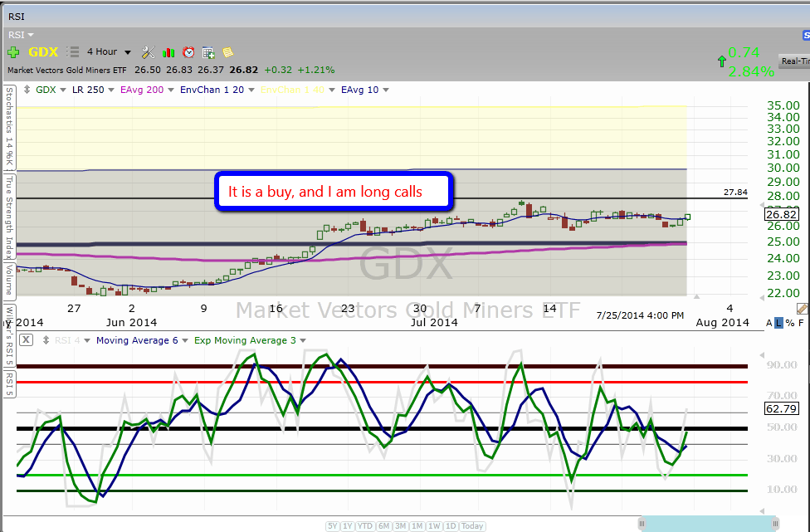Toggle the % percent scale option
This screenshot has height=532, width=810.
click(789, 323)
